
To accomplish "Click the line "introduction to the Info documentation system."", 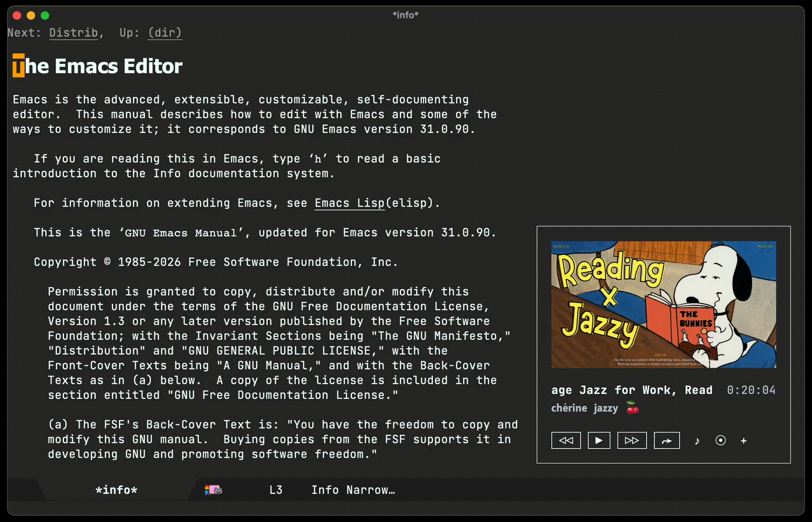I will tap(174, 173).
